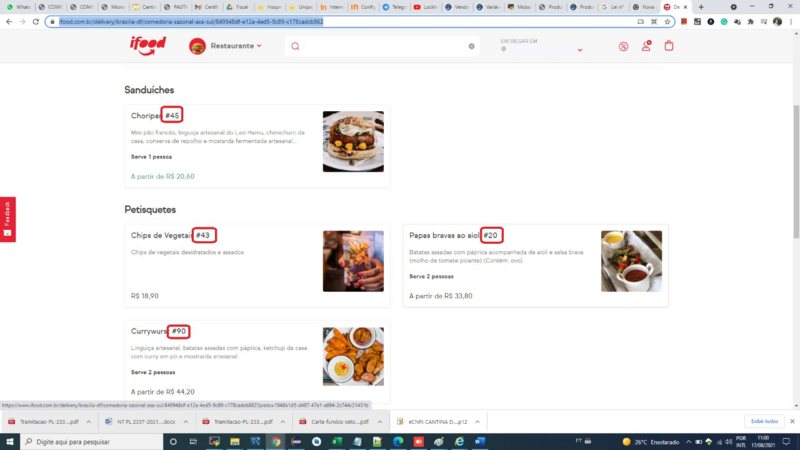This screenshot has width=800, height=450.
Task: Click the price 'A partir de R$ 44,20'
Action: tap(163, 392)
